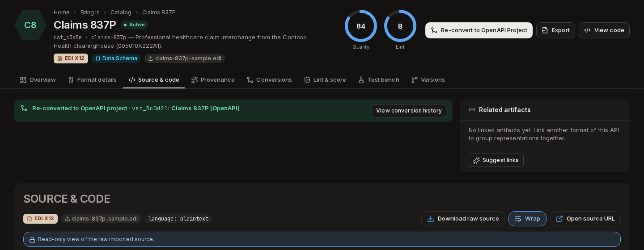Click the sparkle icon on Suggest links
The height and width of the screenshot is (250, 644).
pos(477,160)
